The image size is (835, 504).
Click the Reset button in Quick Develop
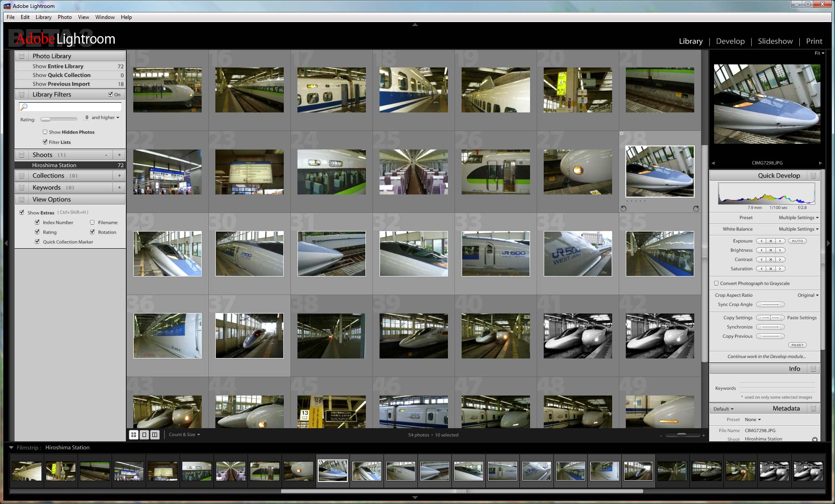pos(797,345)
